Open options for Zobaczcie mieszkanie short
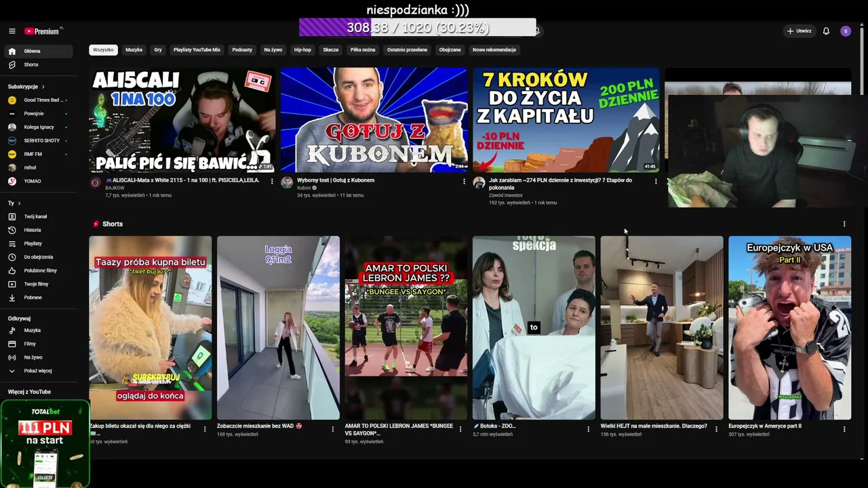Screen dimensions: 868x488 [332, 429]
